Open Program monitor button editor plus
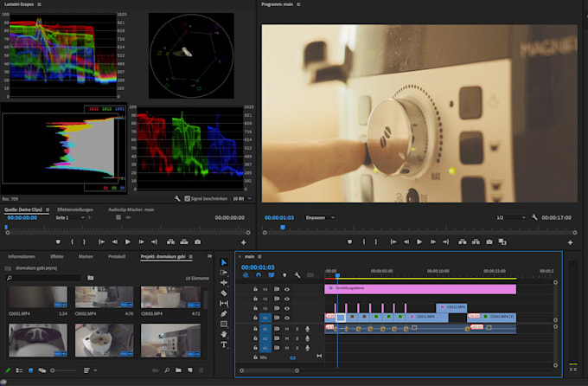Screen dimensions: 588x386 pos(570,242)
